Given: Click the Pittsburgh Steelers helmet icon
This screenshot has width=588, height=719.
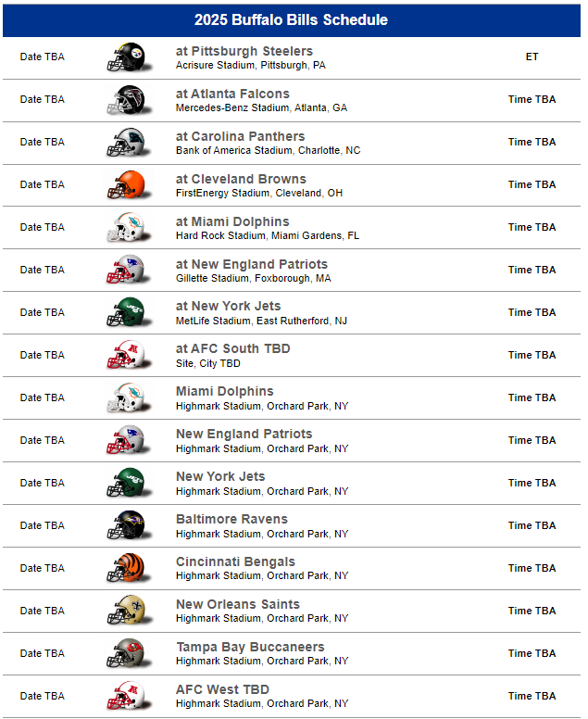Looking at the screenshot, I should (x=125, y=57).
